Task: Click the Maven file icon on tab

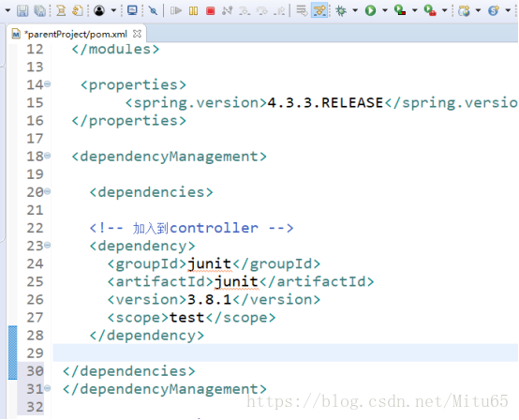Action: pyautogui.click(x=16, y=34)
